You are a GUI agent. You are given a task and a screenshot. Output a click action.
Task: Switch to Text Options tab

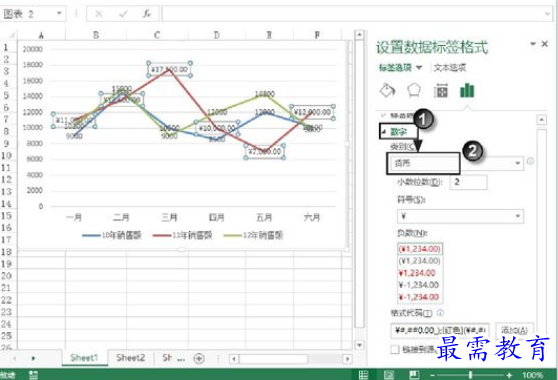[450, 68]
